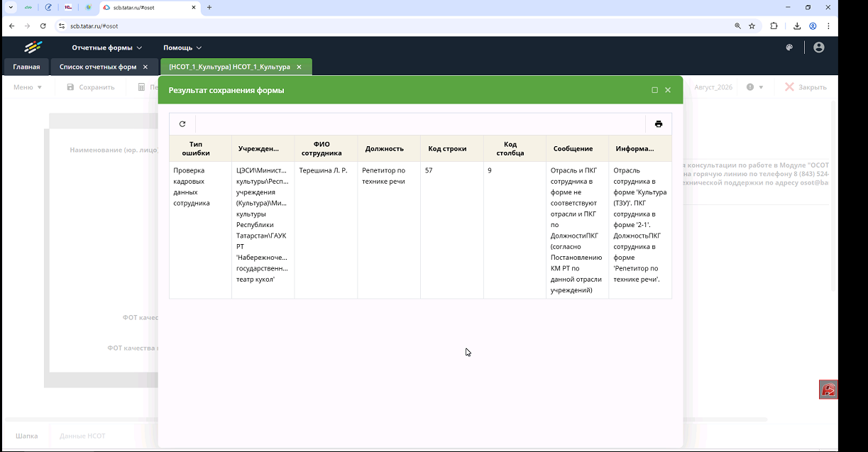This screenshot has height=452, width=868.
Task: Select the 'Репетитор по технике речи' position cell
Action: (x=389, y=230)
